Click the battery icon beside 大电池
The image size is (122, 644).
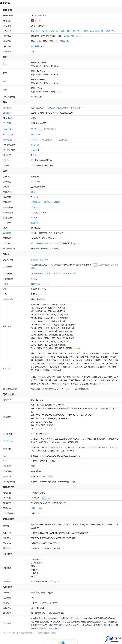pyautogui.click(x=44, y=498)
